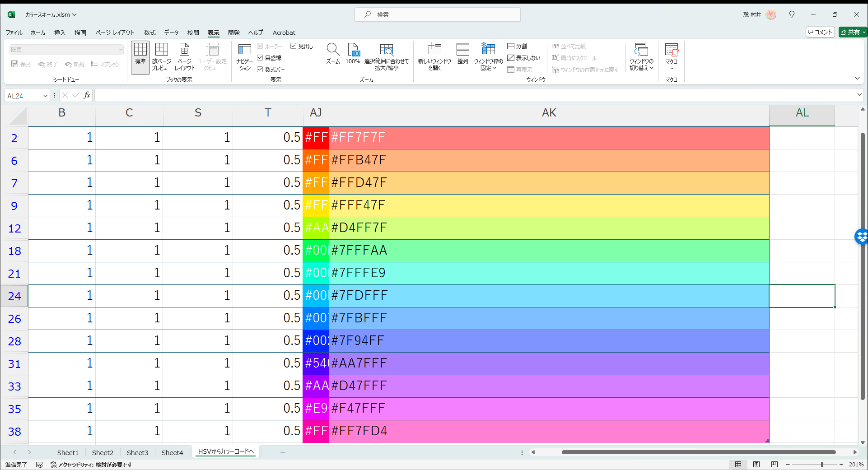Open a new window (新しいウィンドウを開く)
Screen dimensions: 868x470
pos(434,57)
